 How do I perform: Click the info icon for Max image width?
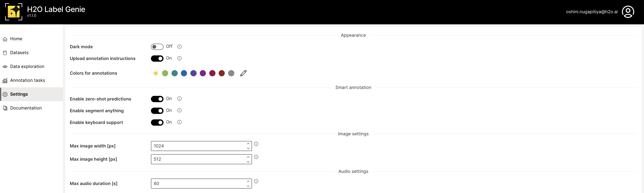[256, 144]
